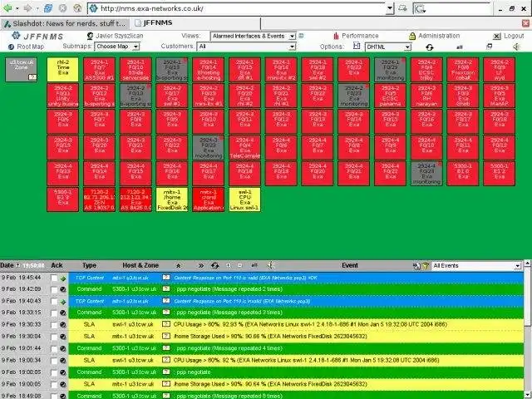This screenshot has width=532, height=399.
Task: Click the 'all' icon in the events header
Action: point(254,266)
